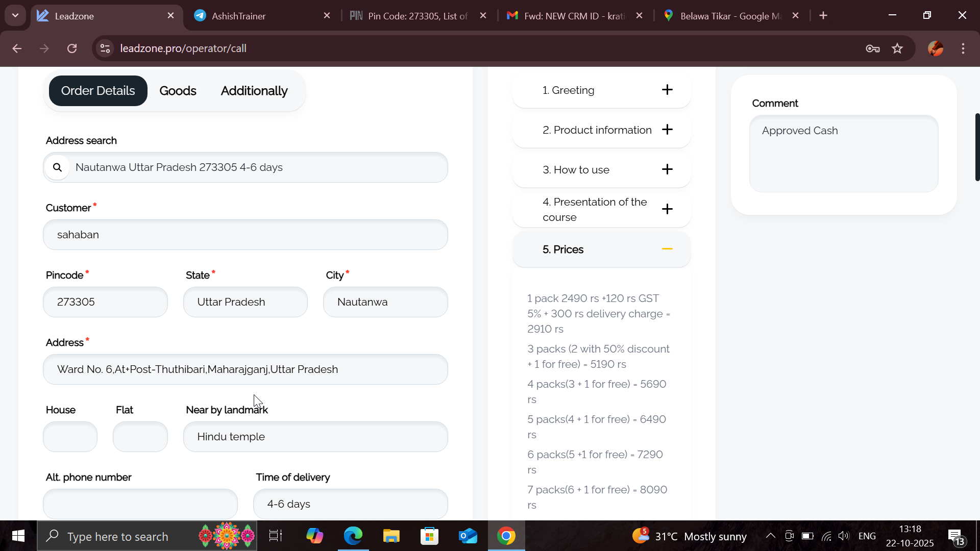Expand the How to use section

coord(667,169)
